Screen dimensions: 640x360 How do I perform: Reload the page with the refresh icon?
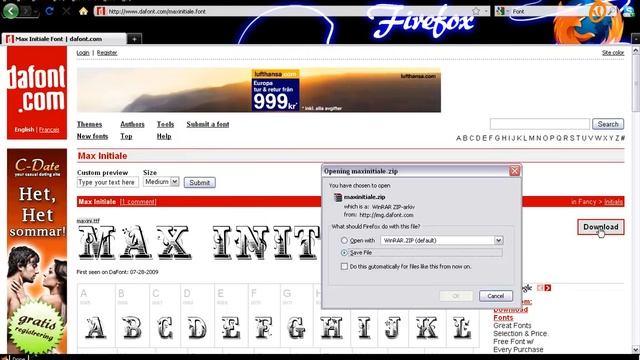49,11
